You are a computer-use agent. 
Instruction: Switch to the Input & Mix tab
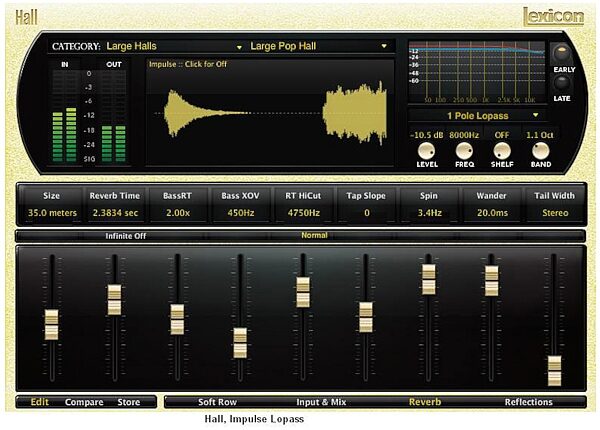pos(321,402)
